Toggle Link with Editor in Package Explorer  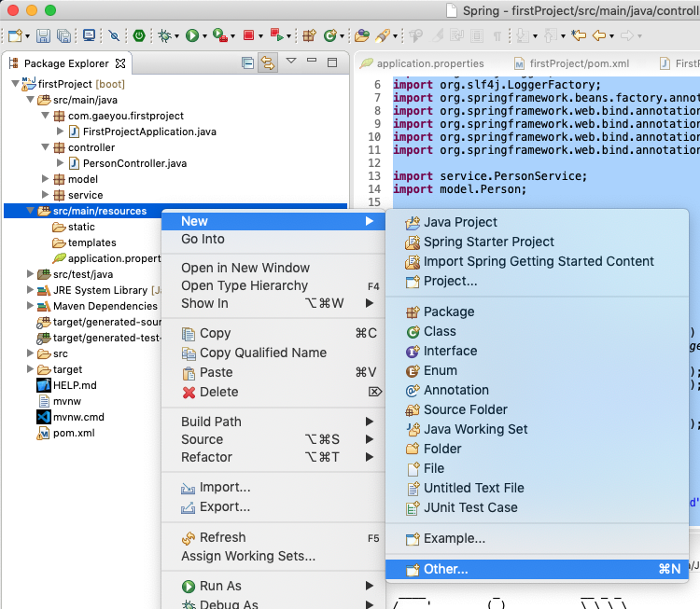(268, 62)
